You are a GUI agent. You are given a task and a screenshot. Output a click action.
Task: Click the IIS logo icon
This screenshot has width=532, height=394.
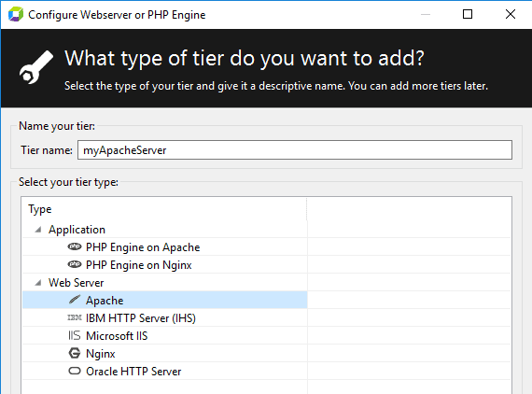pyautogui.click(x=75, y=335)
